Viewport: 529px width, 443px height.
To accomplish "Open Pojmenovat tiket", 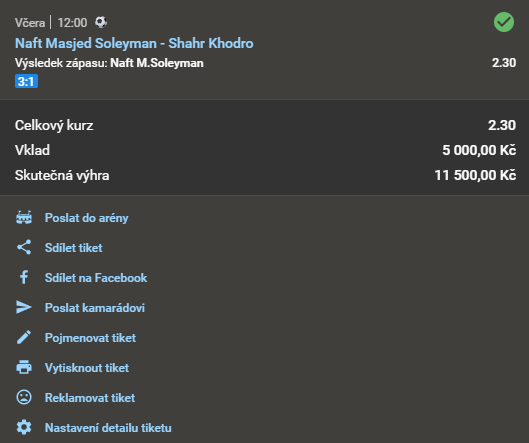I will tap(90, 338).
